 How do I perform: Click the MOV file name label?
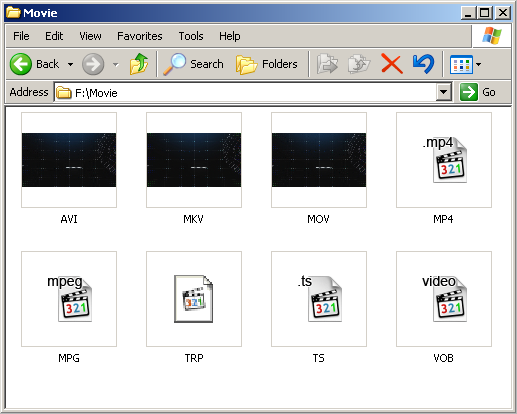318,219
